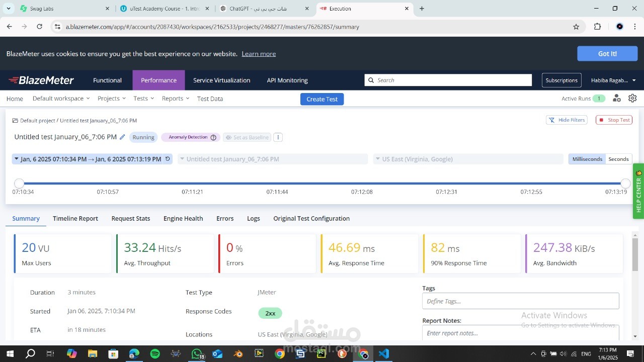This screenshot has width=644, height=362.
Task: Click the Enter report notes field
Action: 521,333
